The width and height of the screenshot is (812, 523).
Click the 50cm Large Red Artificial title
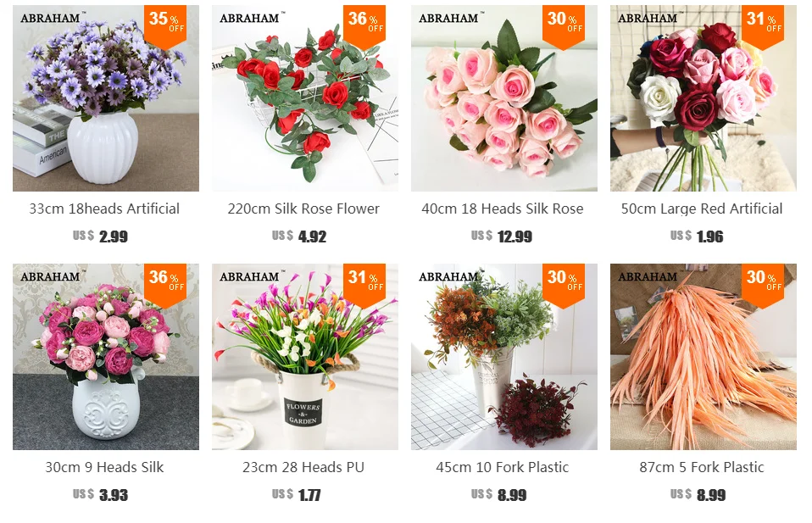(x=702, y=209)
